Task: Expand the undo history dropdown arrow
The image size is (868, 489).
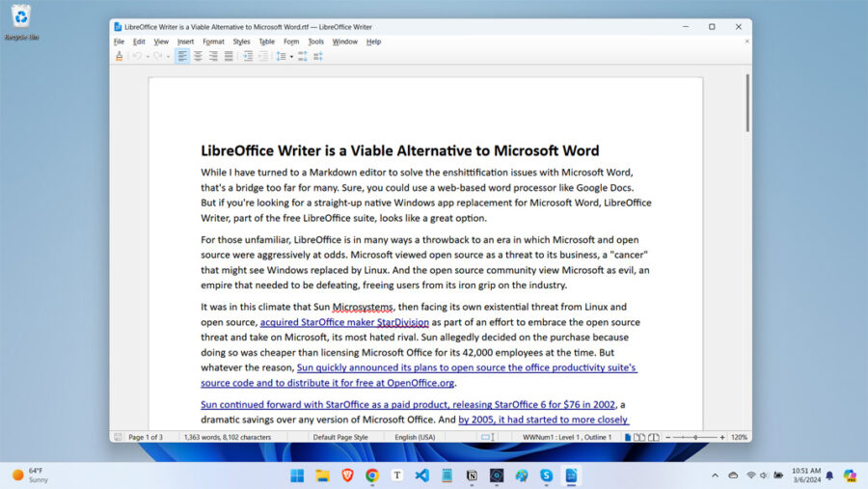Action: (x=146, y=56)
